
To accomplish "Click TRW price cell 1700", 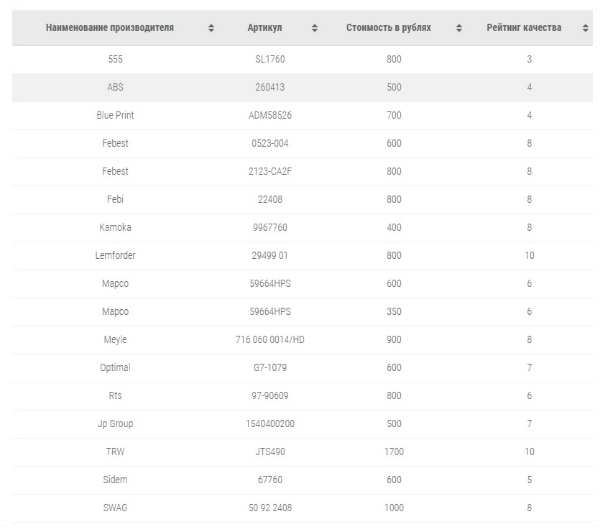I will pos(394,452).
